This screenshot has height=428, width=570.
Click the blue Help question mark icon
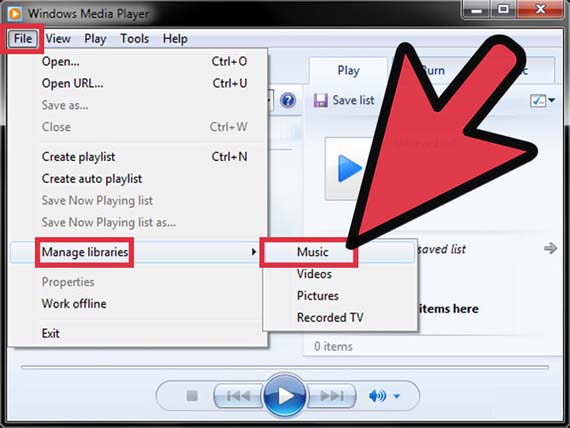click(x=288, y=100)
